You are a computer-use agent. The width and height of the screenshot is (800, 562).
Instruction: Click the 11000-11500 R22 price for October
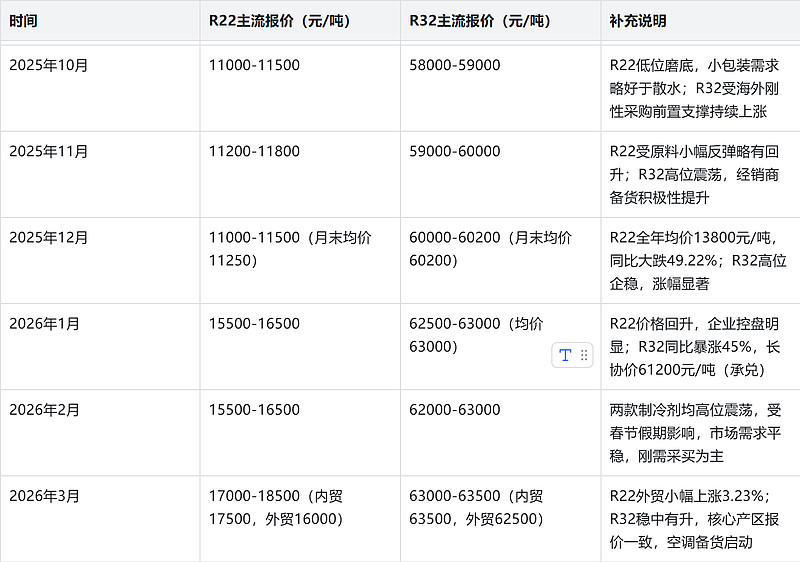pyautogui.click(x=254, y=65)
